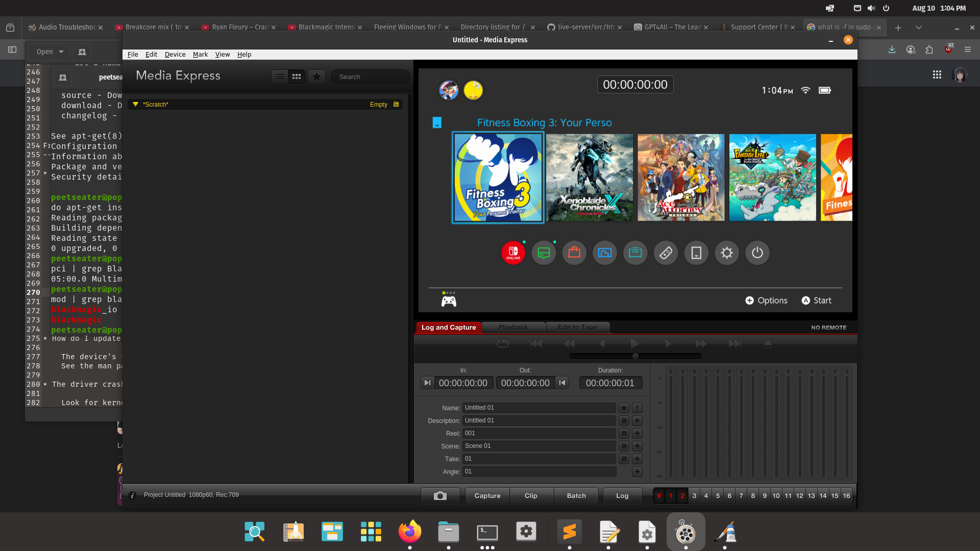Screen dimensions: 980x551
Task: Click the Clip button
Action: pos(531,495)
